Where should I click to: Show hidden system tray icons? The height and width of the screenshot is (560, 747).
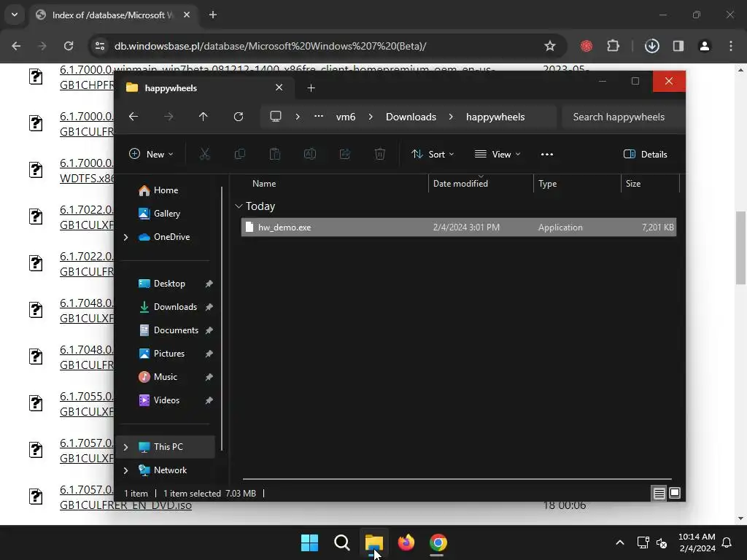point(620,542)
